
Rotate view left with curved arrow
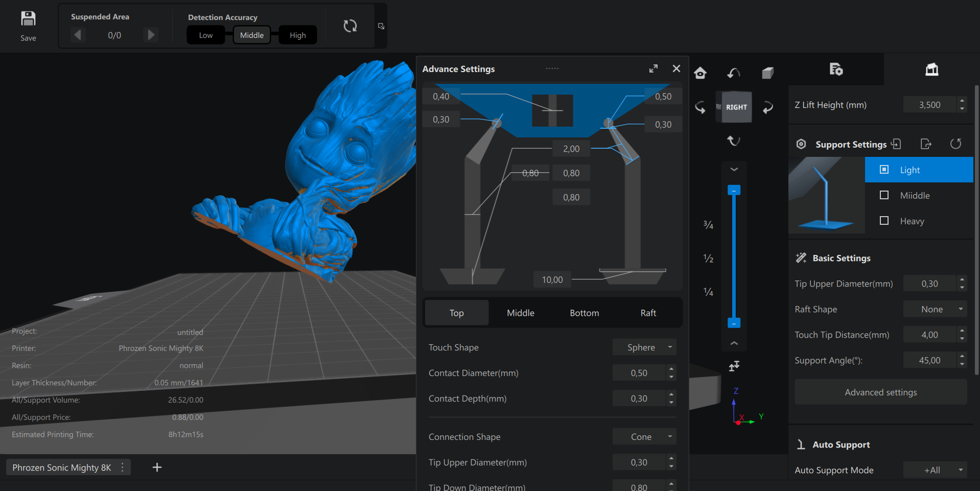(x=701, y=107)
